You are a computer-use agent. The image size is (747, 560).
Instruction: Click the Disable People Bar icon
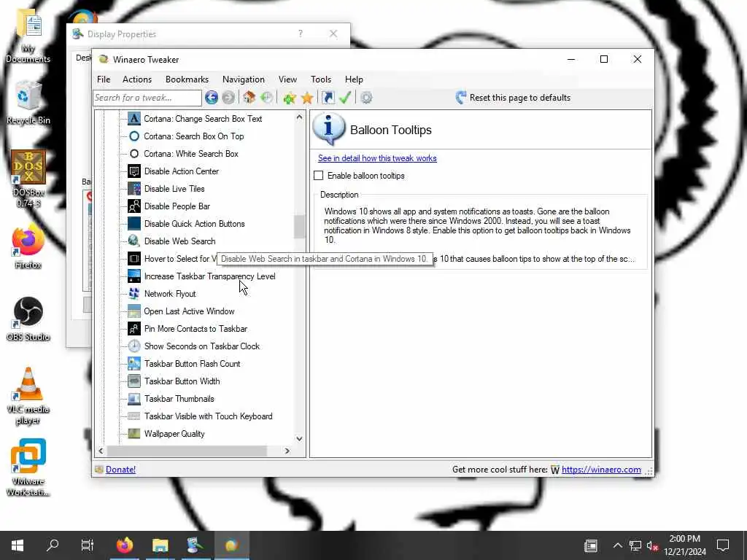click(134, 206)
